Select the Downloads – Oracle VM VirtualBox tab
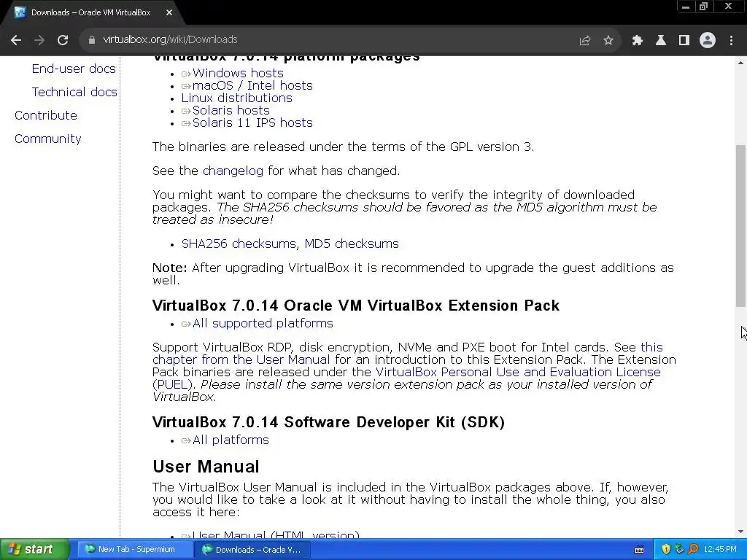Viewport: 747px width, 560px height. point(90,12)
